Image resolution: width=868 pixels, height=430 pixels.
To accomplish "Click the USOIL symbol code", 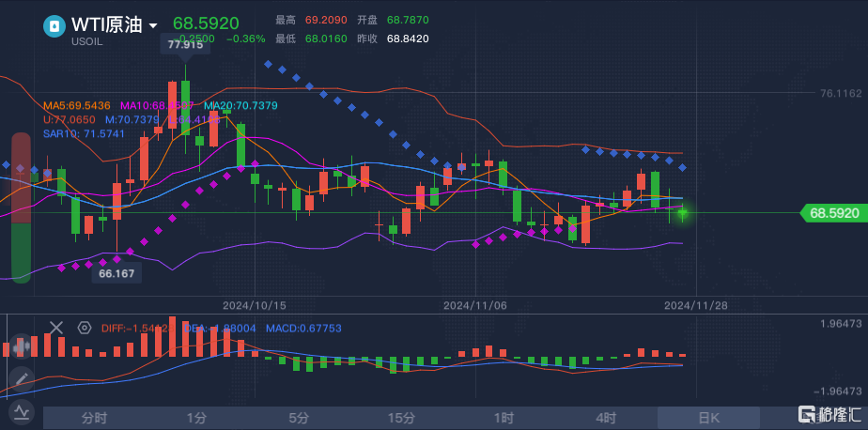I will tap(86, 42).
